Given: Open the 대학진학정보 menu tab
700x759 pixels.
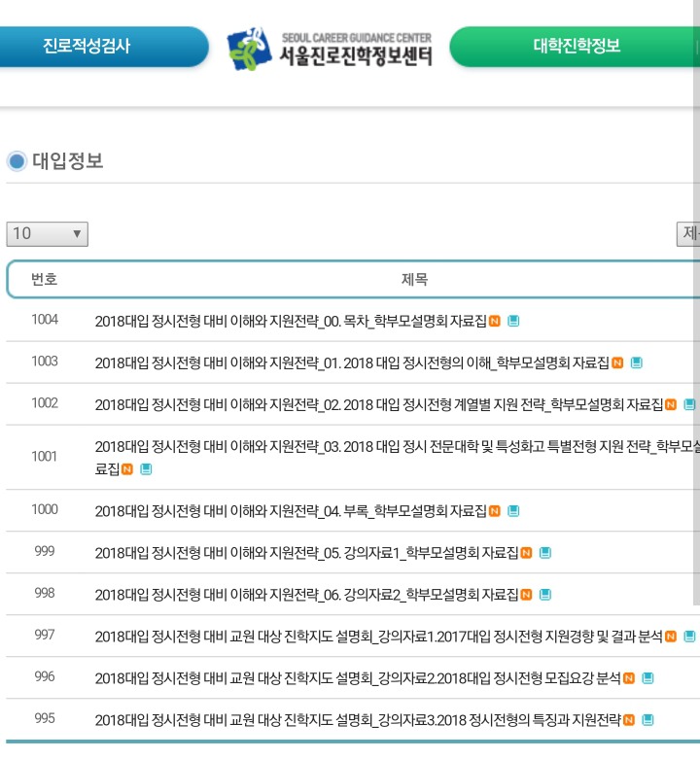Looking at the screenshot, I should (x=576, y=47).
